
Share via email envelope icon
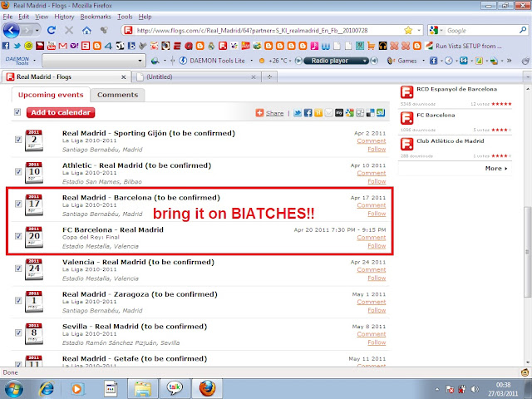coord(329,113)
